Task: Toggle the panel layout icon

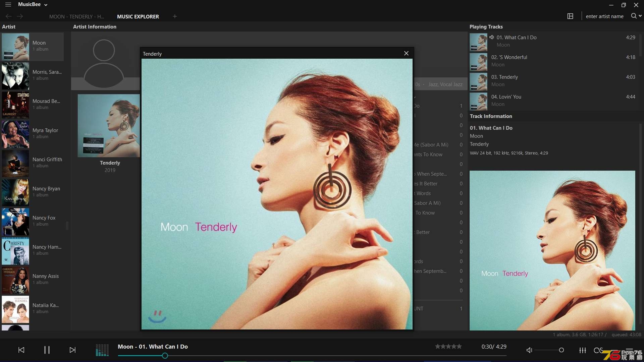Action: coord(570,16)
